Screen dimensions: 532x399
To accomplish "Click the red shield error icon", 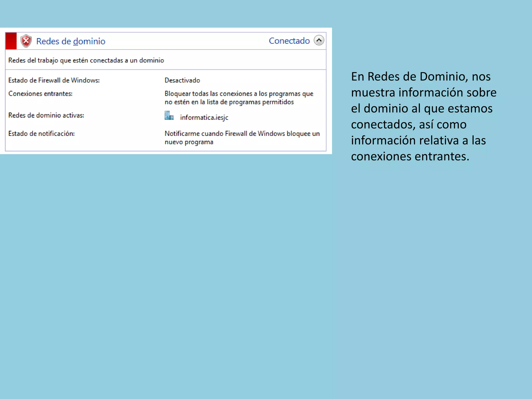I will coord(26,41).
